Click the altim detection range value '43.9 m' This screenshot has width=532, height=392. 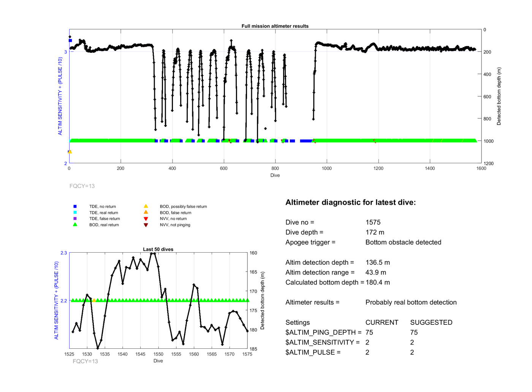[x=376, y=272]
